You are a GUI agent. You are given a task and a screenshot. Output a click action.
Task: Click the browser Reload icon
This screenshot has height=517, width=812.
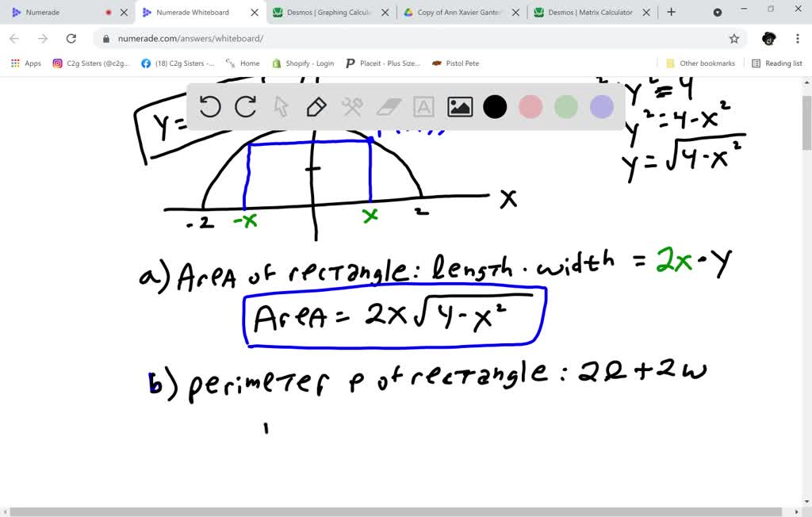pyautogui.click(x=71, y=37)
